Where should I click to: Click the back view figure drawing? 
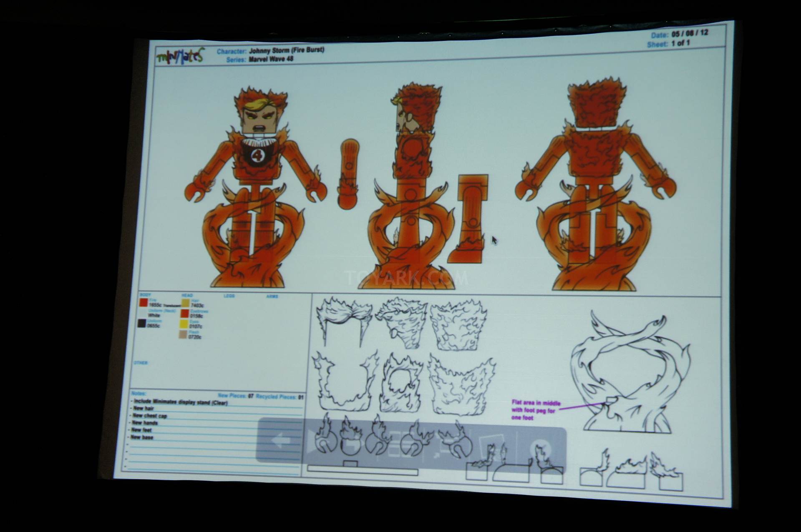point(596,183)
